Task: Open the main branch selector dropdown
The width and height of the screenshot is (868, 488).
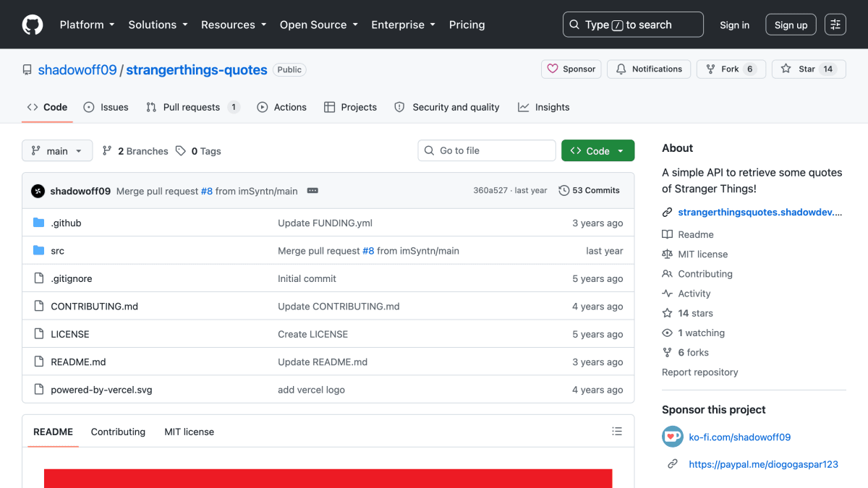Action: tap(57, 150)
